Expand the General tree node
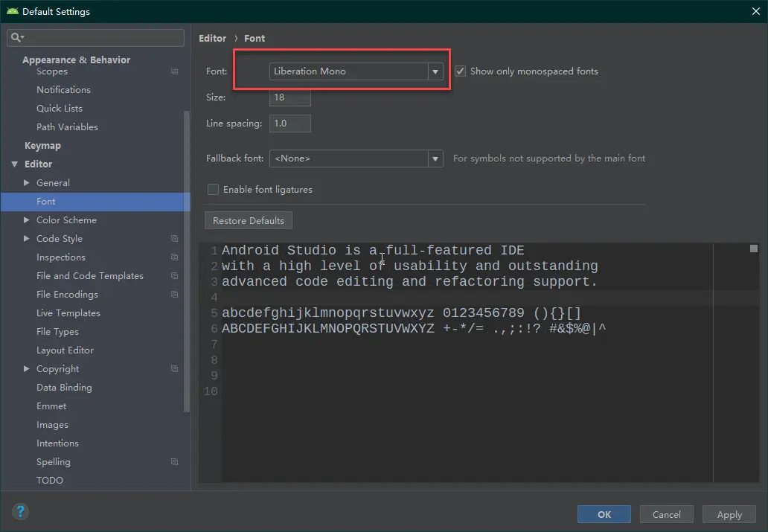 coord(27,183)
